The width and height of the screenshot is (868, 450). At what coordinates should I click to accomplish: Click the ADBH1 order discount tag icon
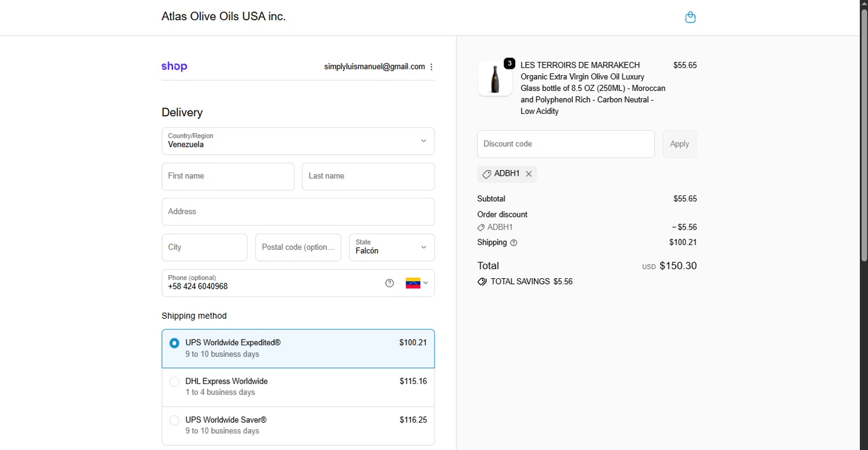click(481, 227)
